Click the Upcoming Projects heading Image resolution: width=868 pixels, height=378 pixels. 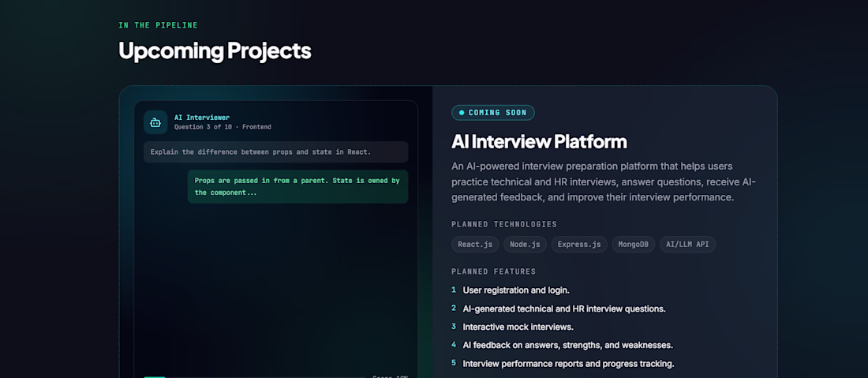coord(215,51)
